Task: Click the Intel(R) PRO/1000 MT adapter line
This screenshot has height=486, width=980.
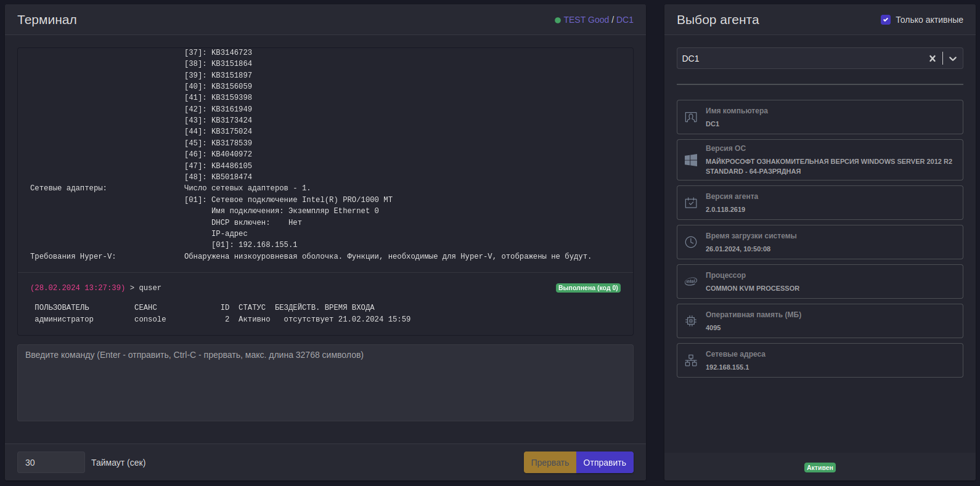Action: pos(288,200)
